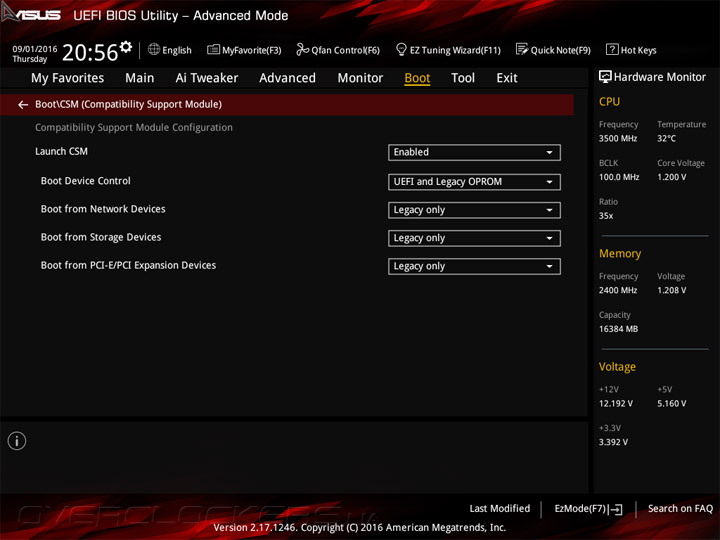
Task: Click the EZ Tuning lightbulb icon
Action: pos(401,49)
